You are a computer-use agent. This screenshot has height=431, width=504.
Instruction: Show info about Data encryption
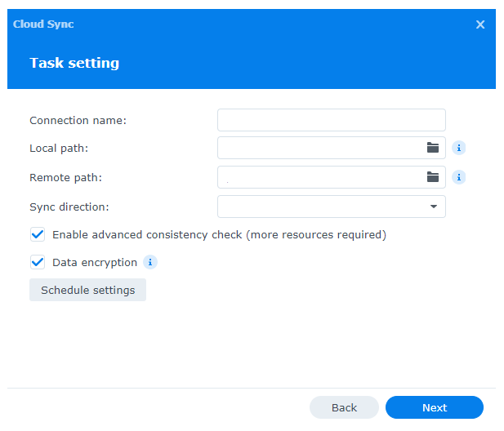(150, 262)
